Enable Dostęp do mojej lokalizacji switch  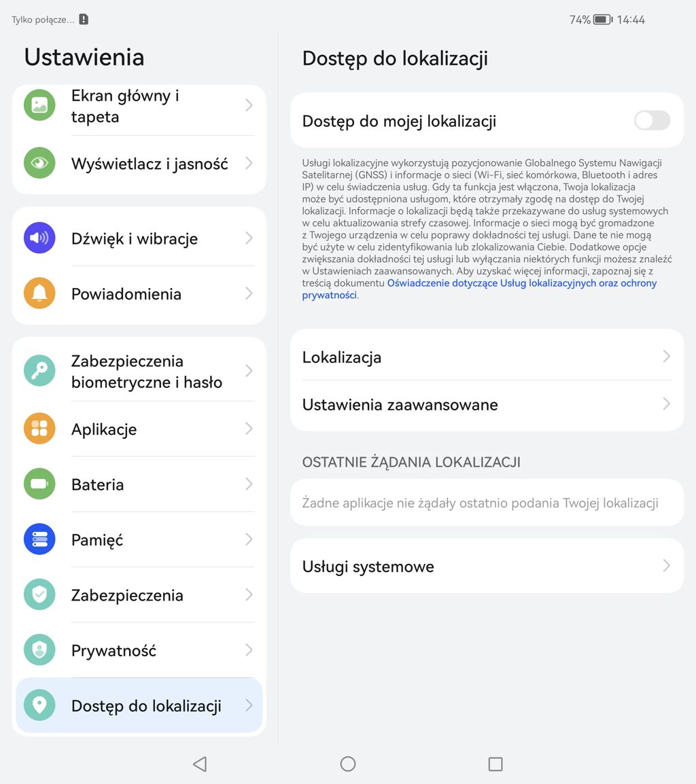point(652,121)
